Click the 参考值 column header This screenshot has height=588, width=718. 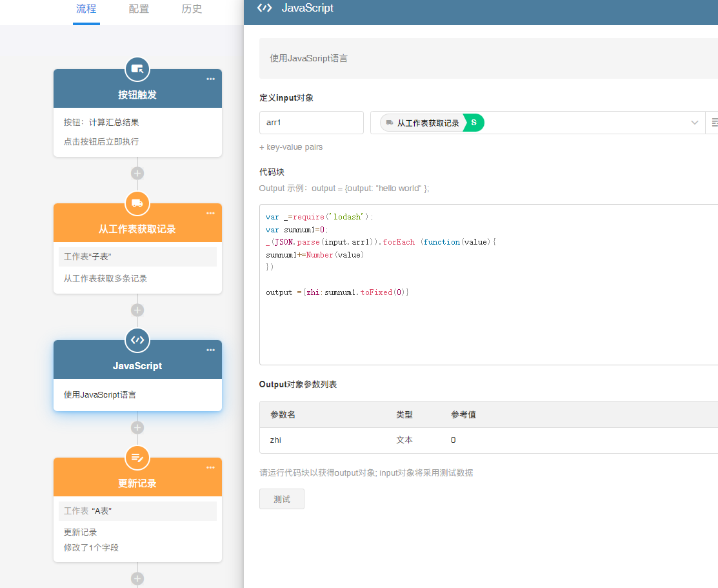[463, 415]
